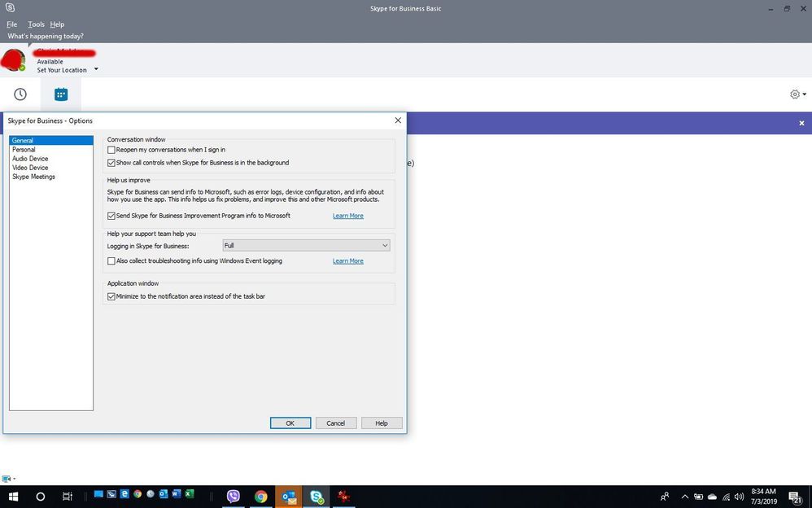
Task: Click Skype for Business taskbar icon
Action: 317,497
